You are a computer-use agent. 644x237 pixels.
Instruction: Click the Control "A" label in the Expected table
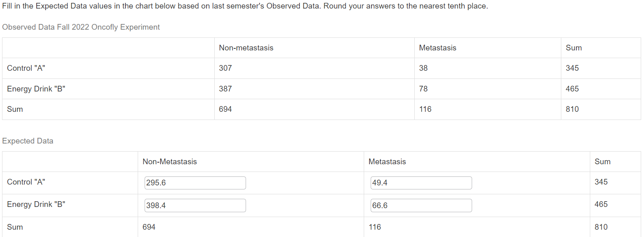point(26,182)
